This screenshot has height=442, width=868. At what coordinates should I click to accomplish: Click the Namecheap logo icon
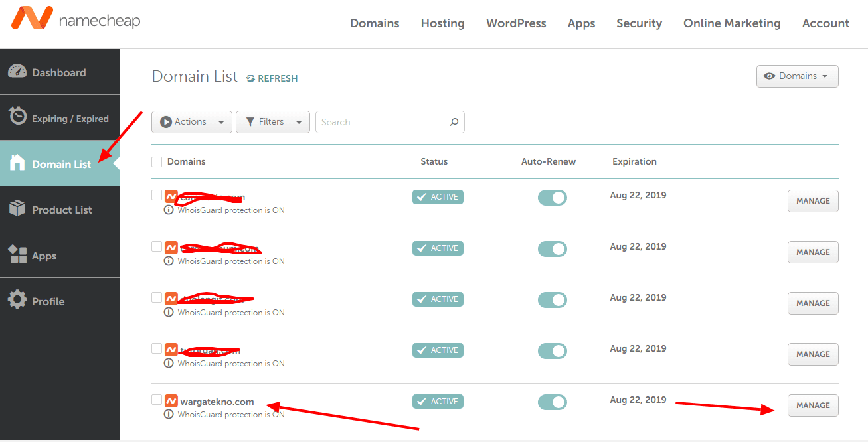pos(31,19)
